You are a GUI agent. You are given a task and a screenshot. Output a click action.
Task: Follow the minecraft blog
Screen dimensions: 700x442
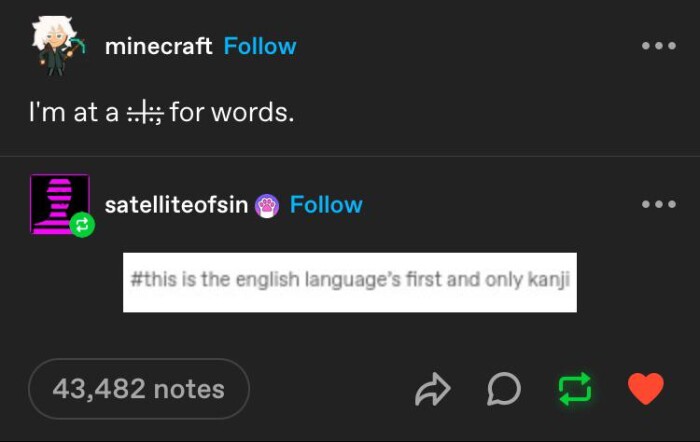(260, 46)
